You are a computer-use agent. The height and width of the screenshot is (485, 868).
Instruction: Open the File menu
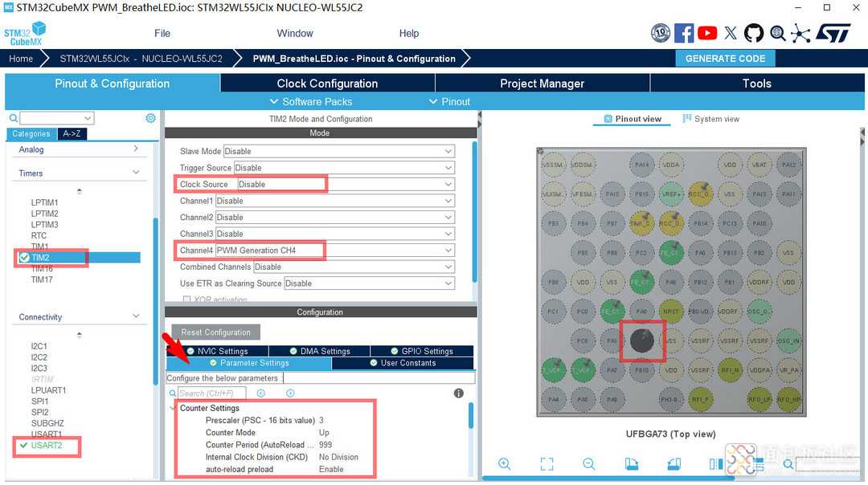click(162, 33)
